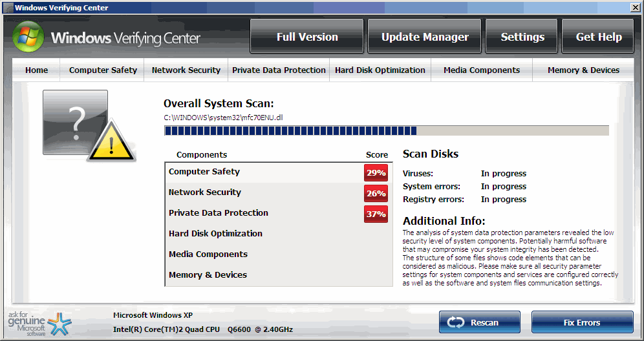Open the Home tab
The width and height of the screenshot is (644, 341).
point(36,70)
